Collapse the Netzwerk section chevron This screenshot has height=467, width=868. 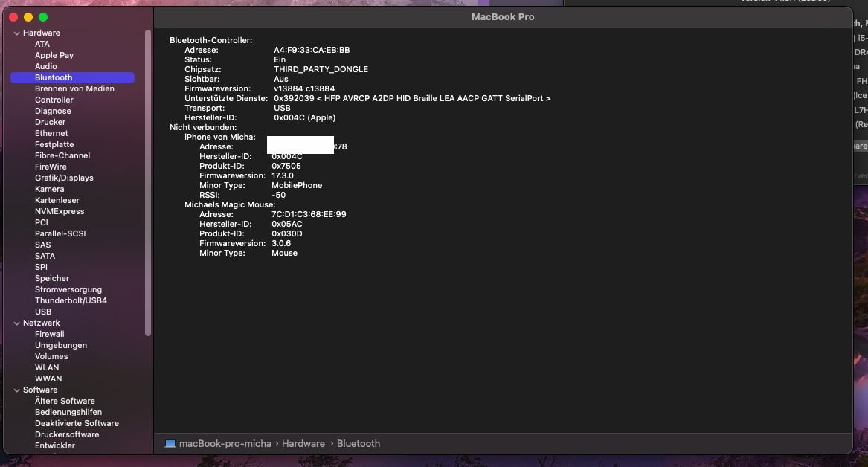tap(16, 323)
